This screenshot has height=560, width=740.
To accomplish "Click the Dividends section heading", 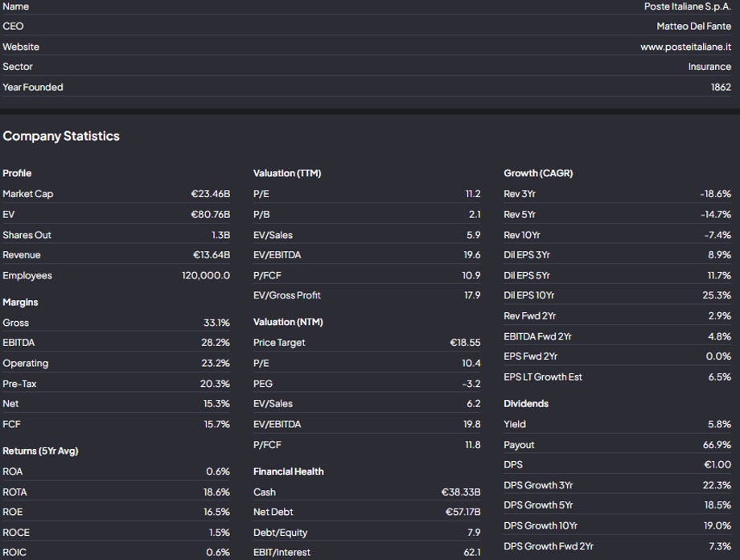I will (526, 404).
